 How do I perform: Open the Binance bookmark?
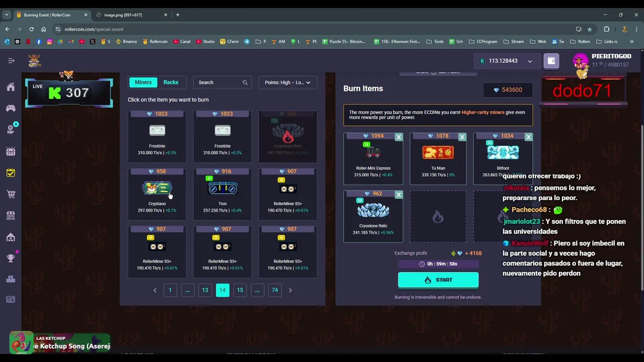coord(126,42)
